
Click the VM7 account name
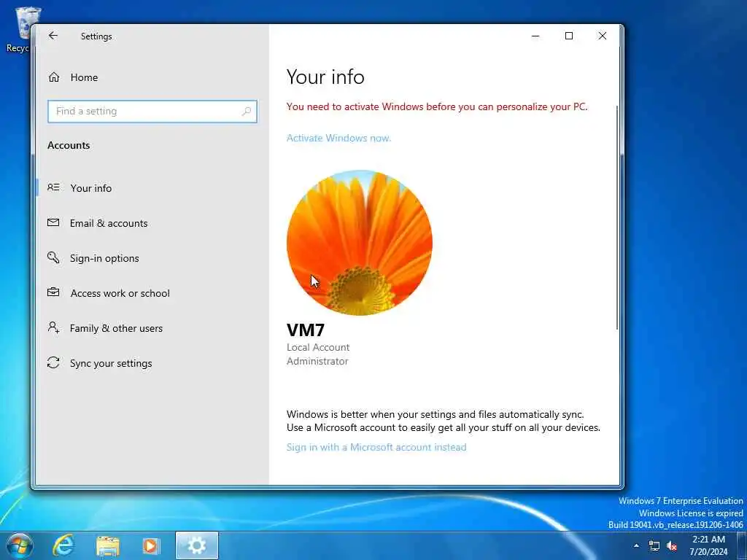[306, 330]
